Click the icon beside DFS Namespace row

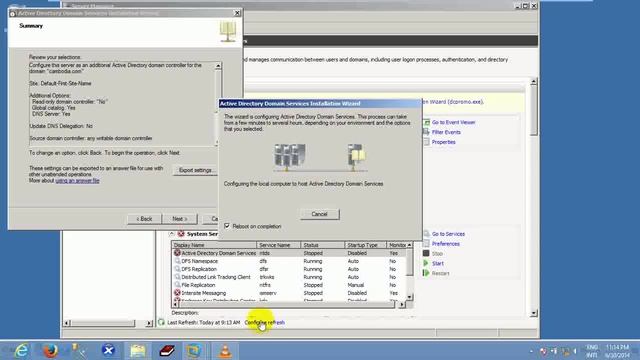point(177,261)
